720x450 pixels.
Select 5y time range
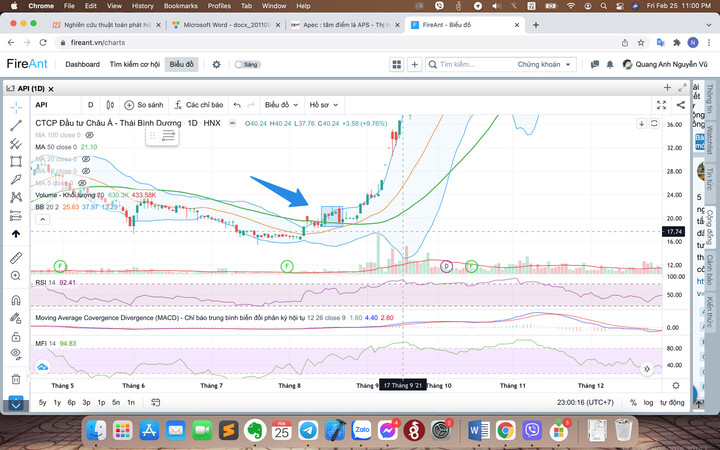(42, 402)
